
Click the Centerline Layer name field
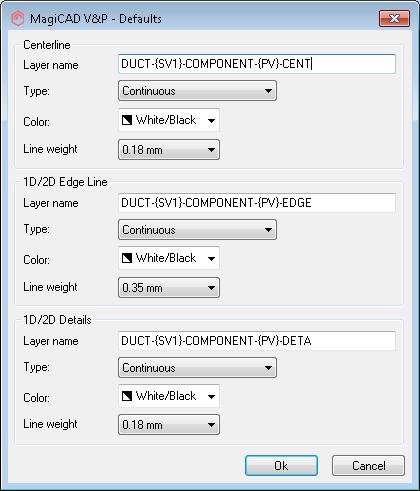click(257, 64)
